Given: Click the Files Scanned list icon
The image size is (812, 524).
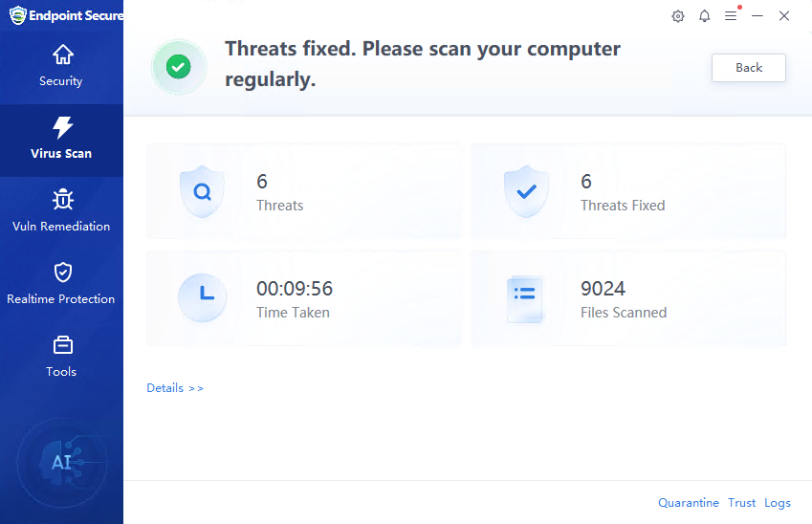Looking at the screenshot, I should tap(525, 298).
